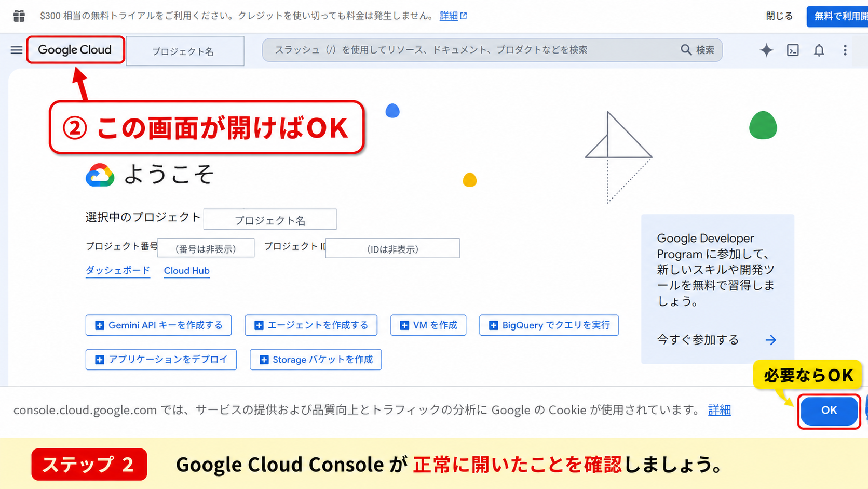Click the selected project name box
The height and width of the screenshot is (489, 868).
(270, 219)
